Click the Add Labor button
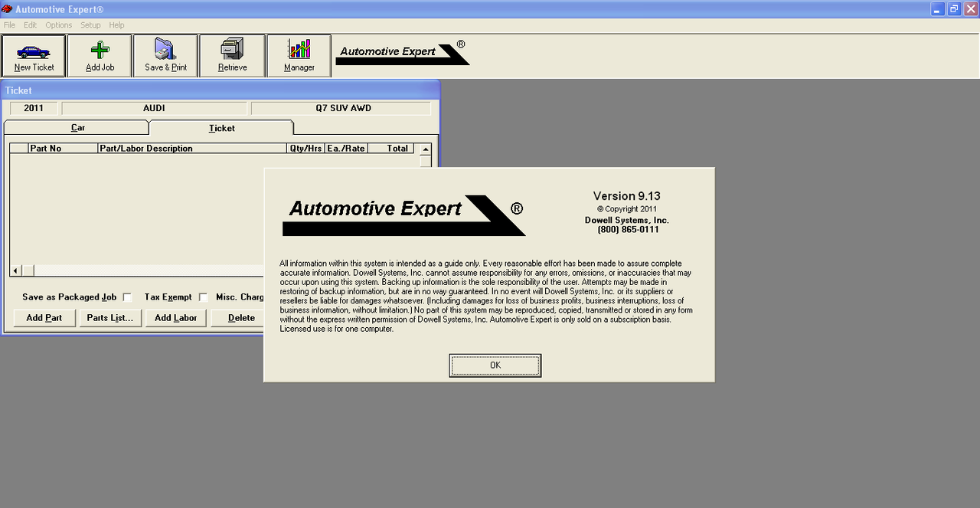The height and width of the screenshot is (508, 980). pos(175,318)
